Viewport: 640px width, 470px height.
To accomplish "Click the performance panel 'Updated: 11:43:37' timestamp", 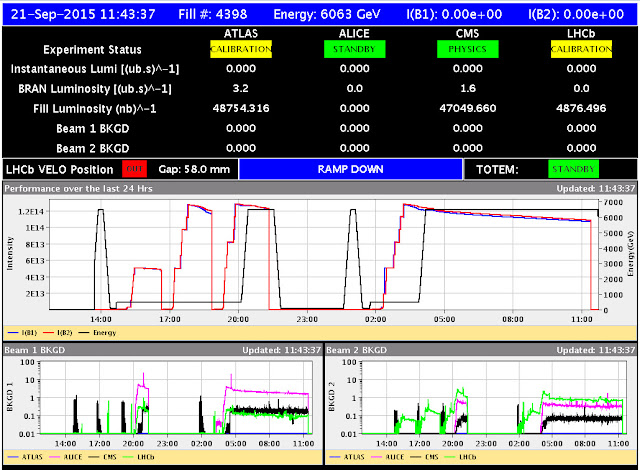I will coord(596,189).
